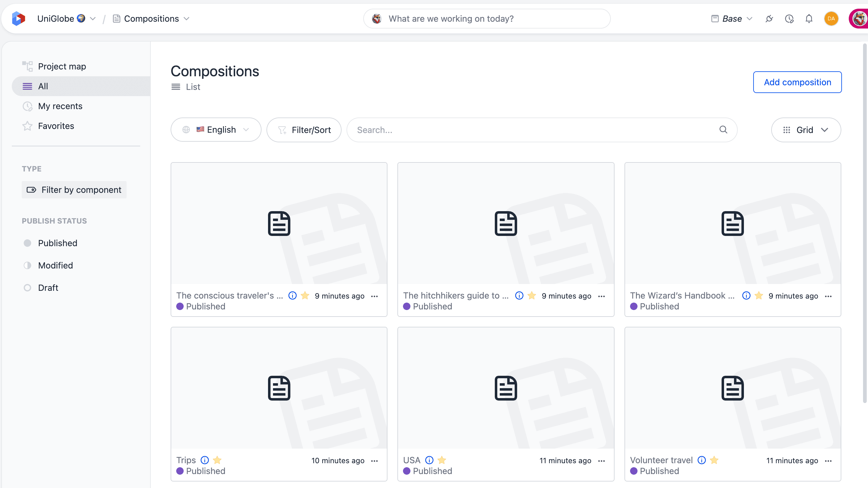Screen dimensions: 868x488
Task: Toggle favorite star on Volunteer travel
Action: point(714,460)
